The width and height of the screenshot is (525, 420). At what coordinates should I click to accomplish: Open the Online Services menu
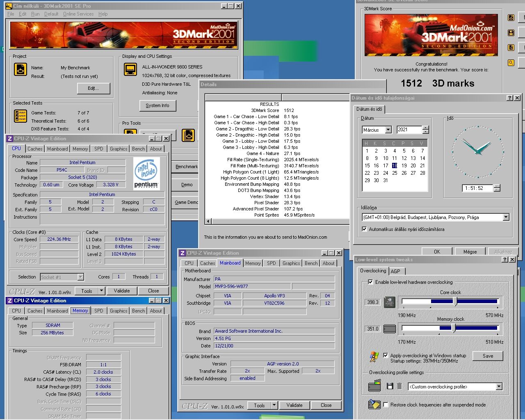point(78,14)
